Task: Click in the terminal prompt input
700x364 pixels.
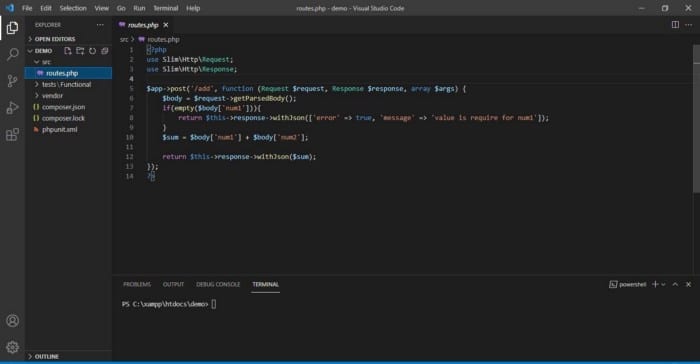Action: pos(214,304)
